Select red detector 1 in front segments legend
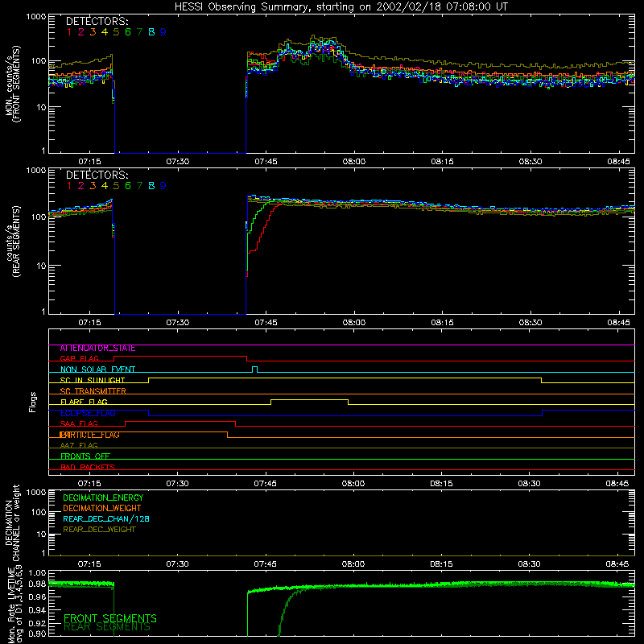The width and height of the screenshot is (644, 644). coord(69,32)
